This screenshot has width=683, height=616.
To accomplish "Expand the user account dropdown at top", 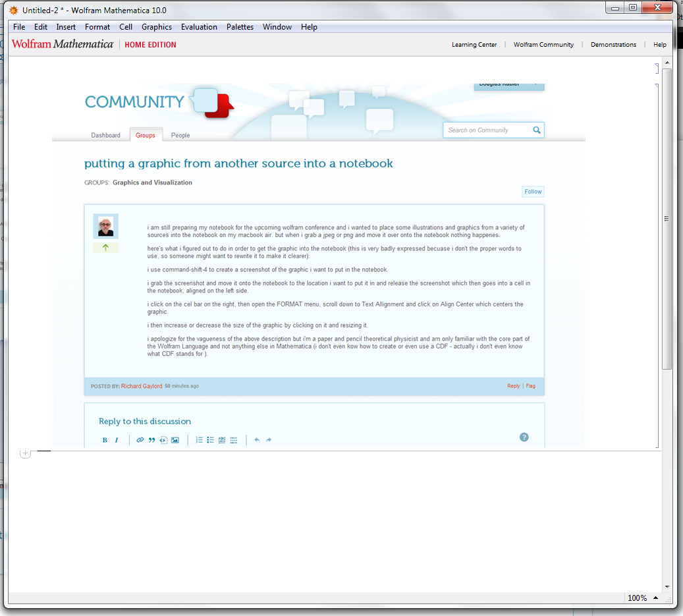I will [x=508, y=86].
